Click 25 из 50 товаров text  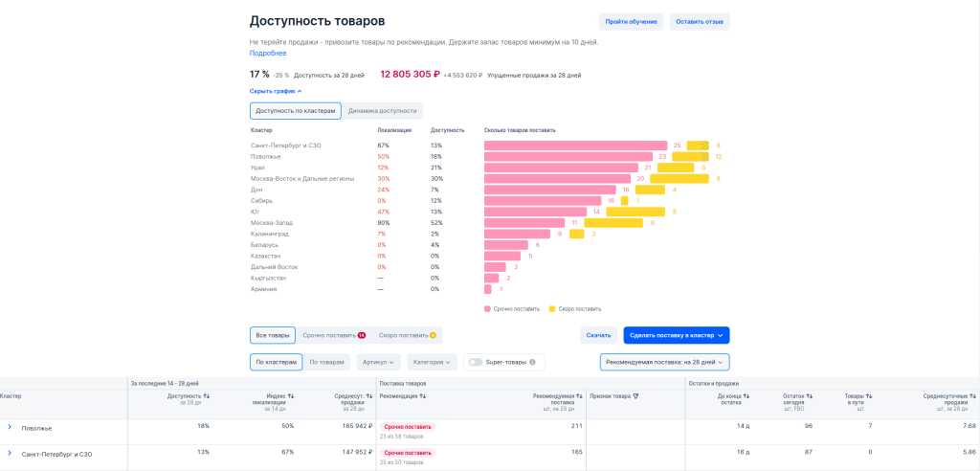(x=401, y=463)
